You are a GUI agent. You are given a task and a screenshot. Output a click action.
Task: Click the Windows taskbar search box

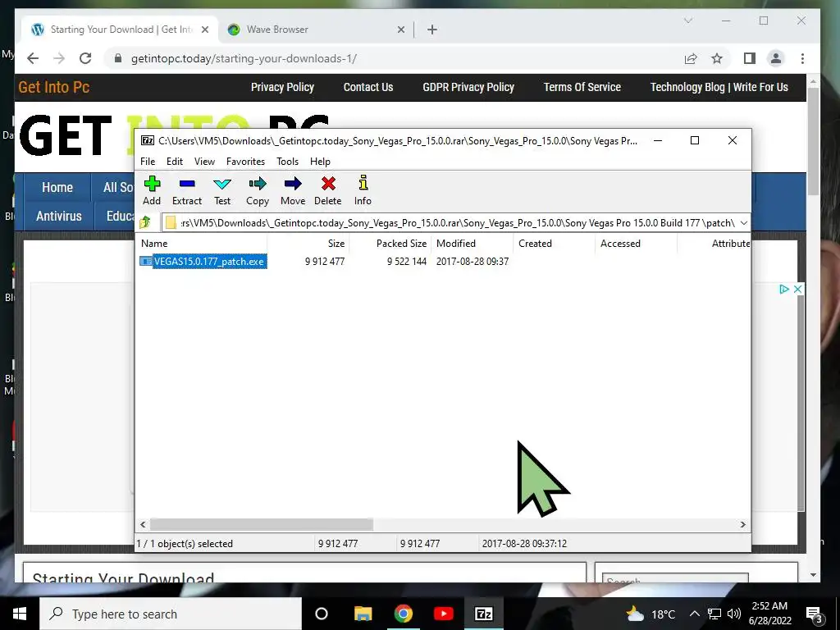(x=171, y=614)
